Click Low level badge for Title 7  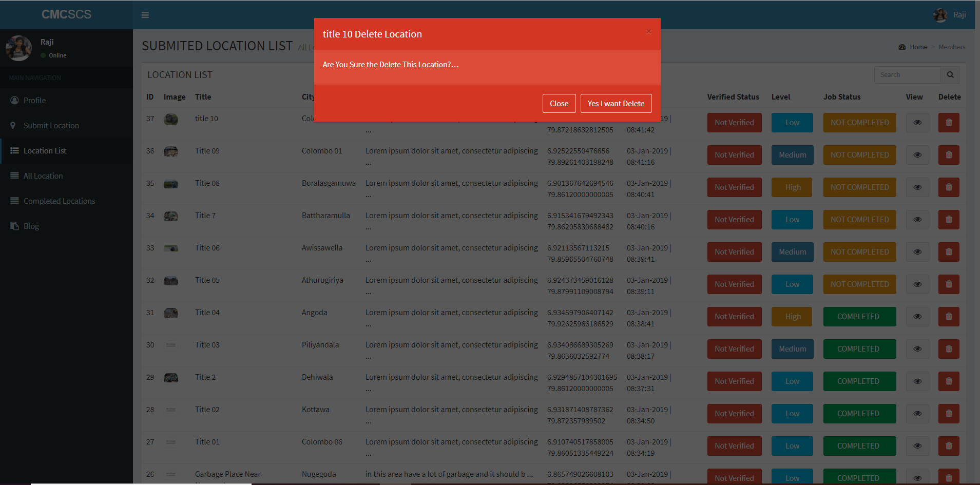[x=793, y=220]
